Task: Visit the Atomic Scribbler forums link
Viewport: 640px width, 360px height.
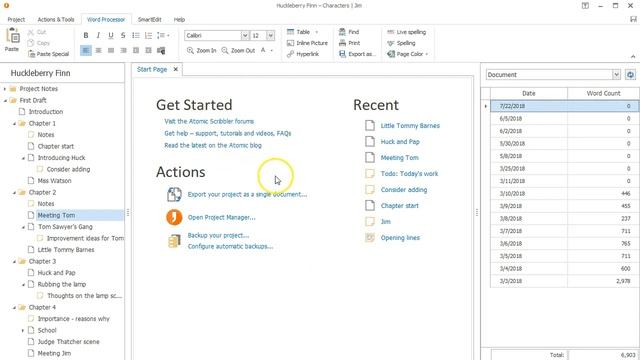Action: [x=209, y=121]
